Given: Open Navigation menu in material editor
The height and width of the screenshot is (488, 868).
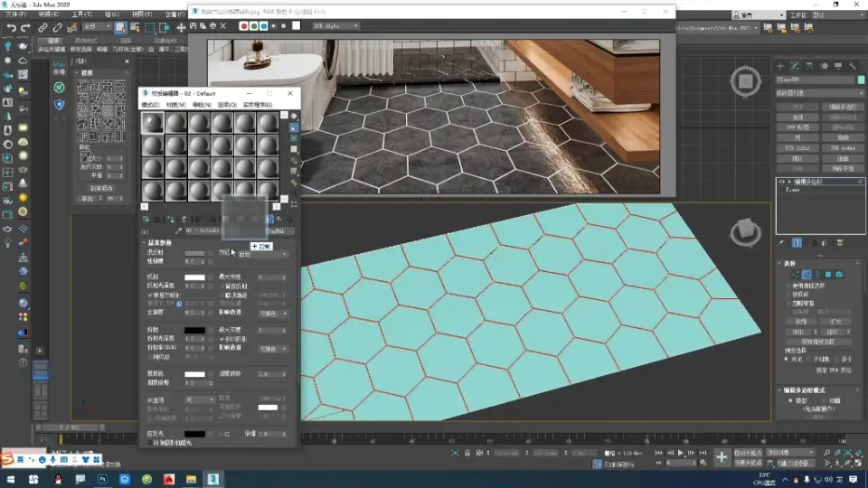Looking at the screenshot, I should 202,105.
